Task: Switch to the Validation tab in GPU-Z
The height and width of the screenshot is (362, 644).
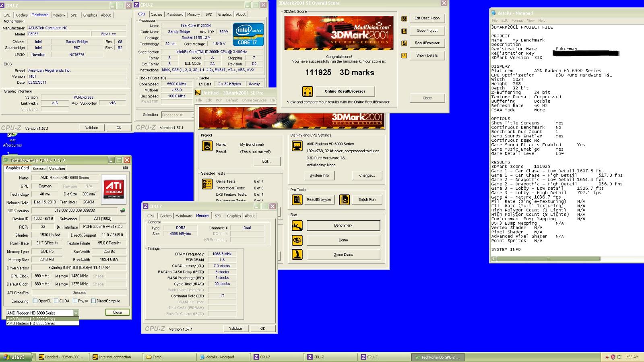Action: pos(57,169)
